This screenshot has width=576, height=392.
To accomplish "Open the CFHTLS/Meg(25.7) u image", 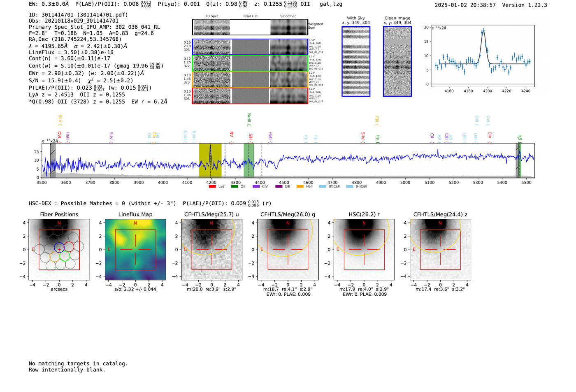I will tap(211, 250).
